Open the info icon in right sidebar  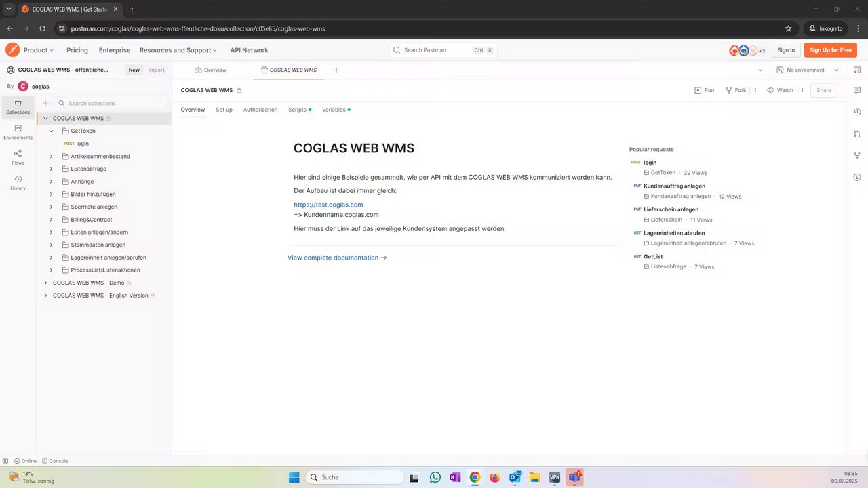pos(857,177)
